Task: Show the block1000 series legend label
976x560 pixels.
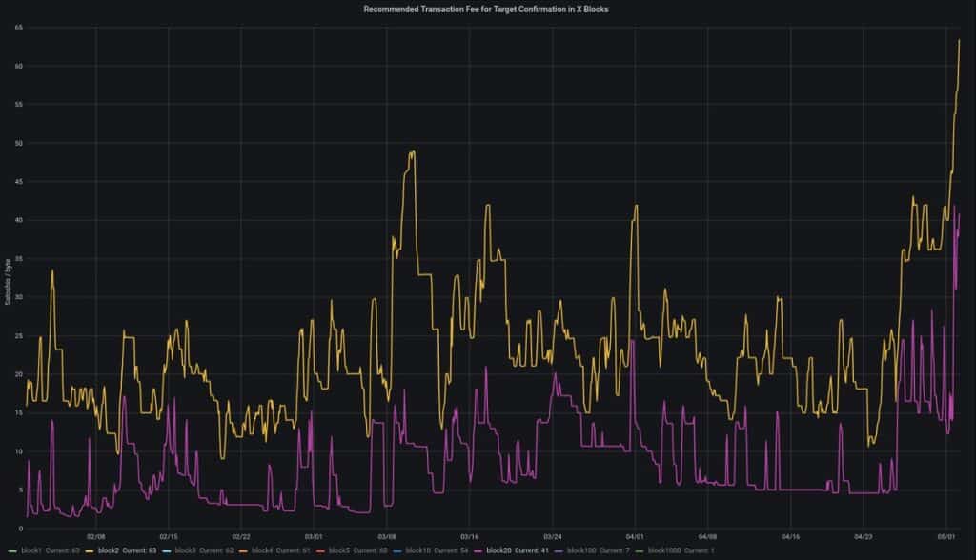Action: tap(681, 550)
